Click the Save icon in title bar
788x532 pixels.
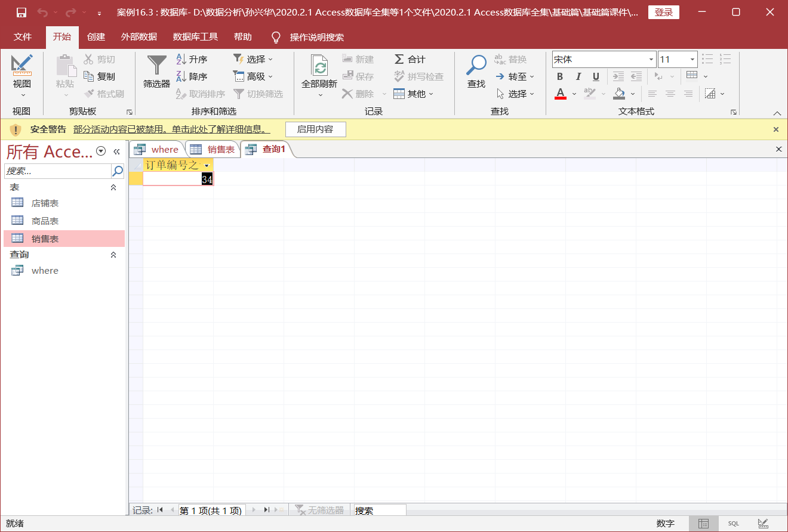(21, 12)
